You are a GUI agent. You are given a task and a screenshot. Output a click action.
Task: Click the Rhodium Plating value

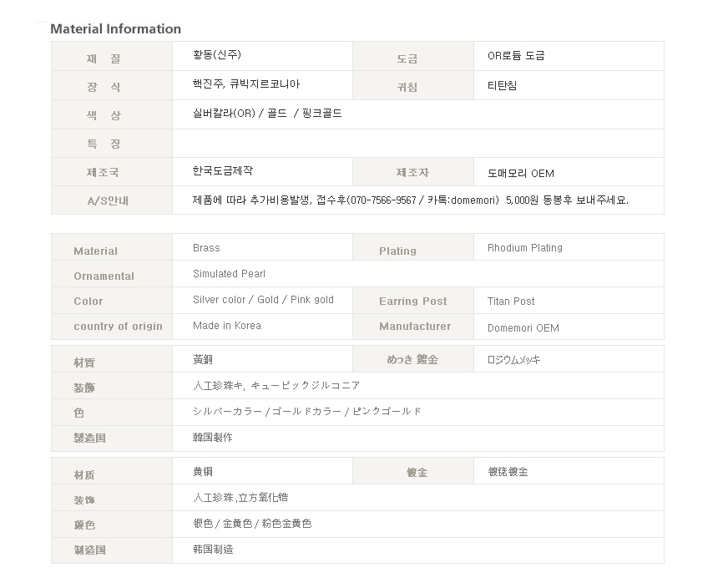coord(524,247)
